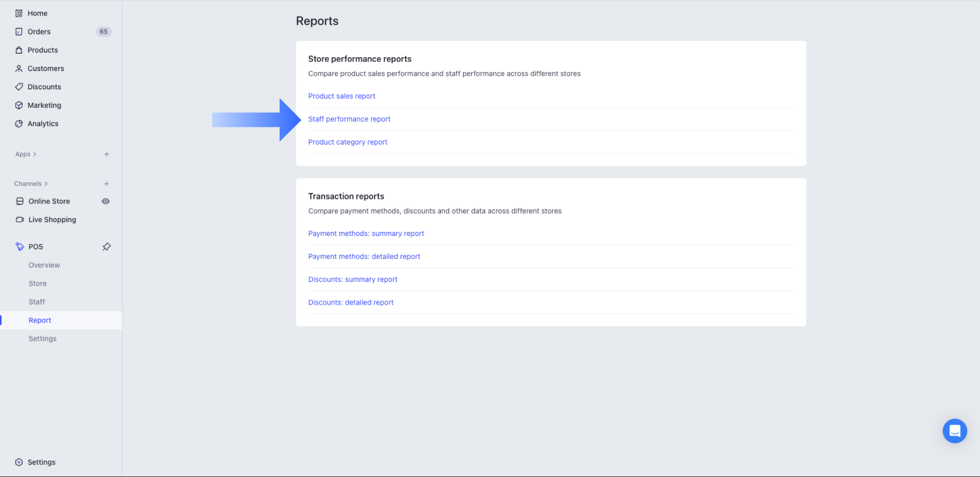Open the chat support bubble
980x477 pixels.
coord(955,431)
